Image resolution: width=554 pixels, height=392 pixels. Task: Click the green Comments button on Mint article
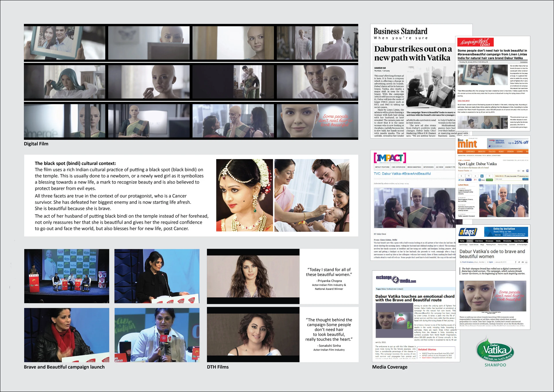pyautogui.click(x=490, y=180)
